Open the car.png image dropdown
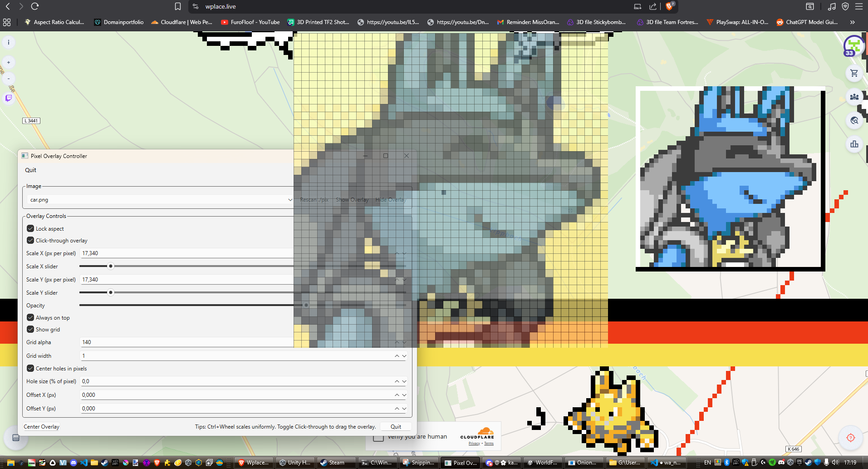 (160, 200)
